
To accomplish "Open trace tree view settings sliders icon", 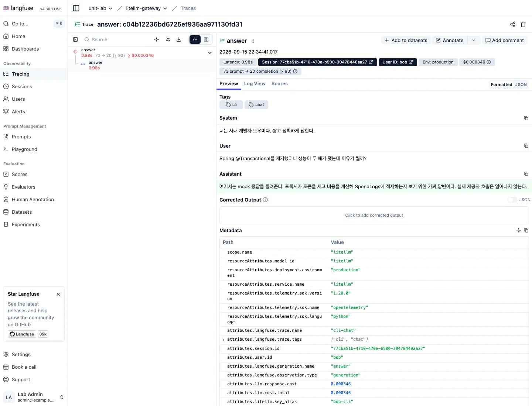I will pyautogui.click(x=168, y=39).
